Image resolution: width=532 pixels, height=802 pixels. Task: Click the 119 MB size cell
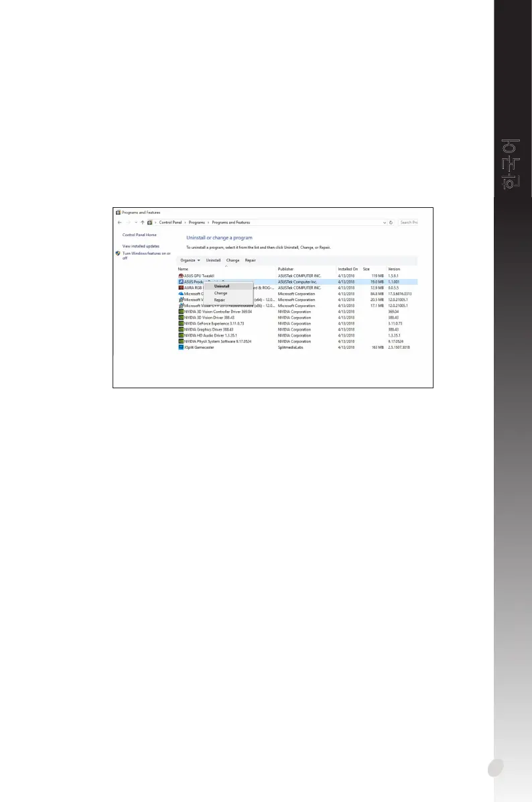coord(378,276)
